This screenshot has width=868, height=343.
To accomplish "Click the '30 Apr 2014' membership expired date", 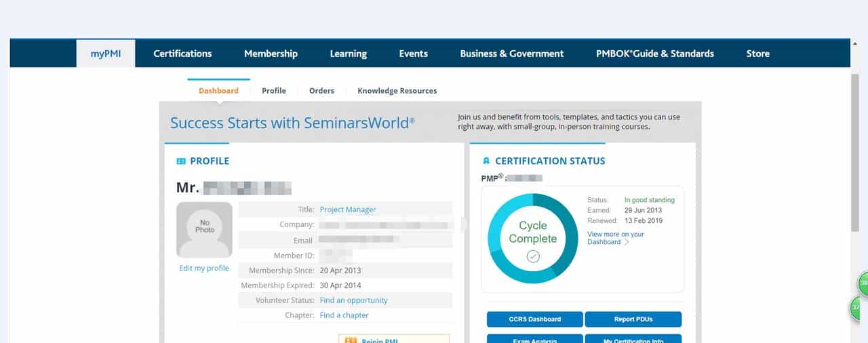I will [x=340, y=285].
